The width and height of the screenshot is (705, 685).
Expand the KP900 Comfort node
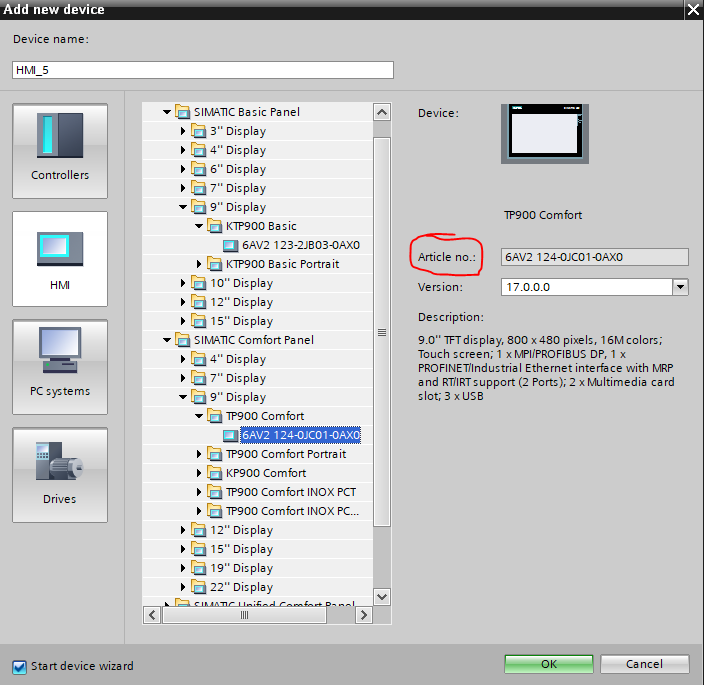199,473
